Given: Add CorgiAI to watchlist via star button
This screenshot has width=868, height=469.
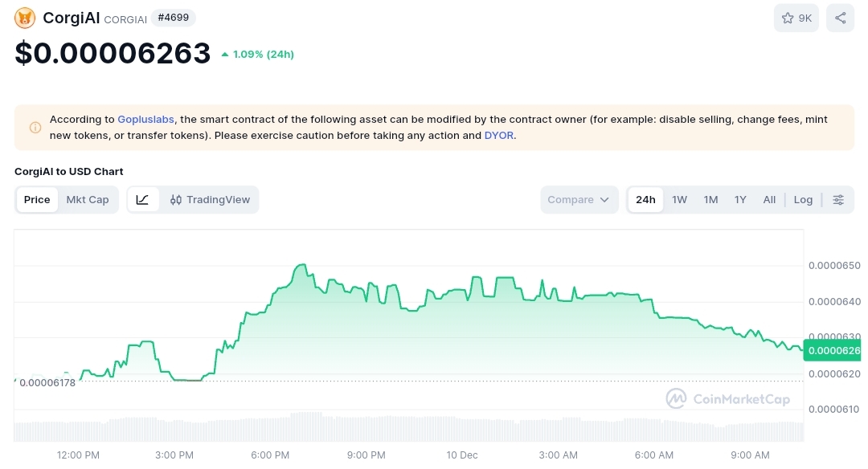Looking at the screenshot, I should [x=796, y=18].
